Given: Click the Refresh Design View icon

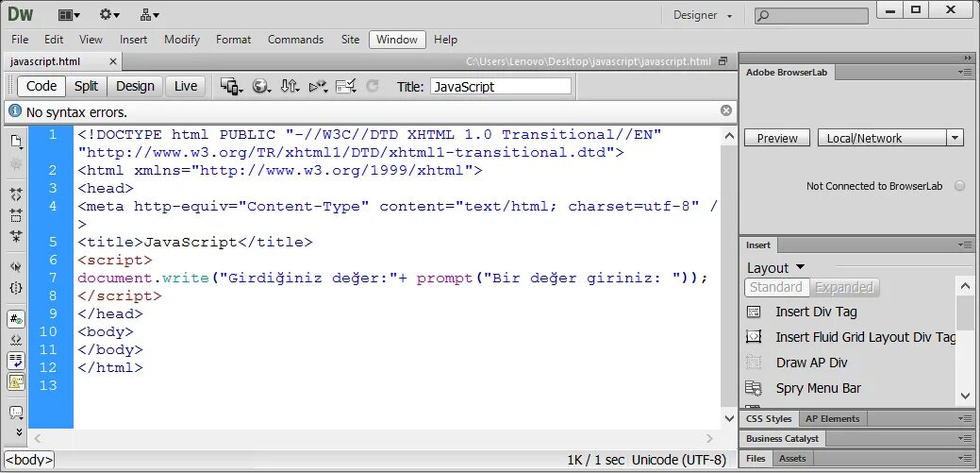Looking at the screenshot, I should click(x=373, y=86).
